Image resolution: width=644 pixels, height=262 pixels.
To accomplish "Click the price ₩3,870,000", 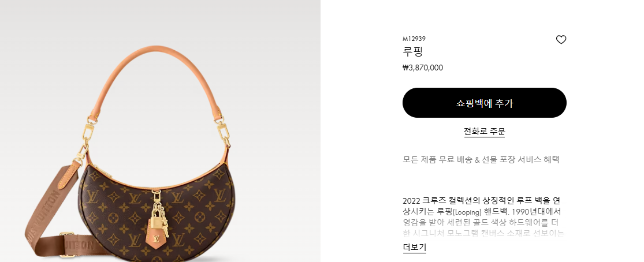I will point(423,68).
